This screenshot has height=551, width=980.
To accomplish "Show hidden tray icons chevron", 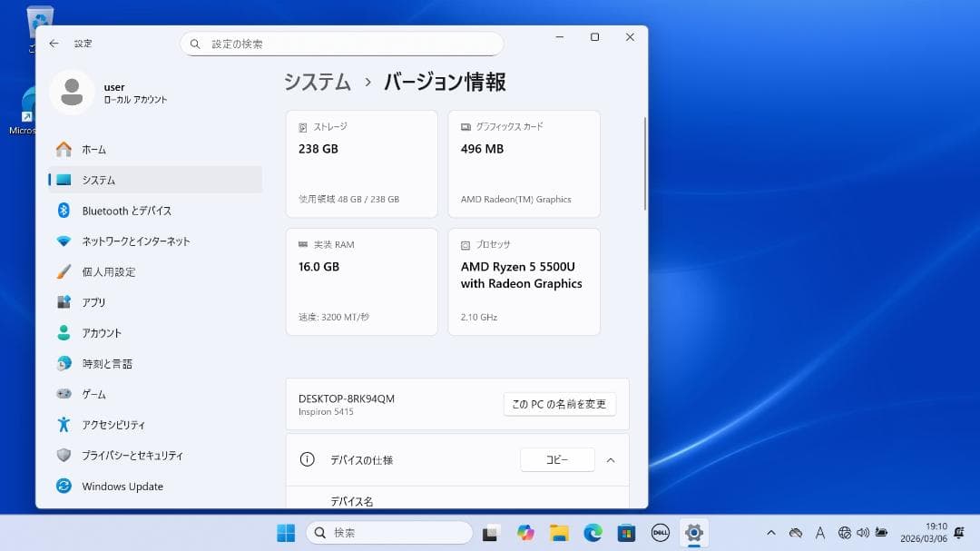I will (x=770, y=533).
